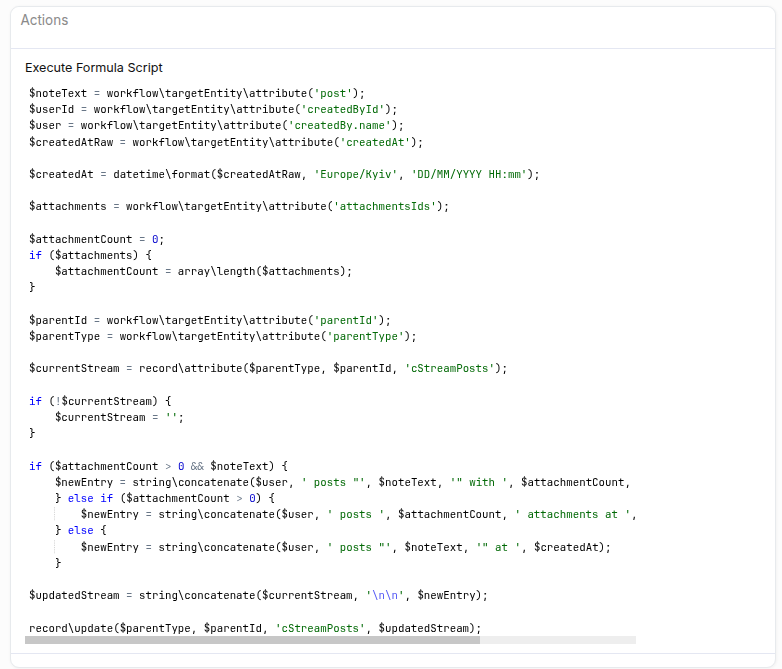The image size is (782, 669).
Task: Click the Actions panel header
Action: 45,20
